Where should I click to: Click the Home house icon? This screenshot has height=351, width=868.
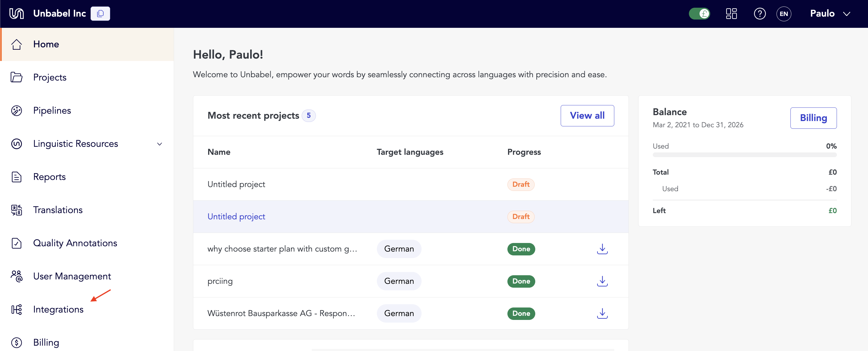17,44
